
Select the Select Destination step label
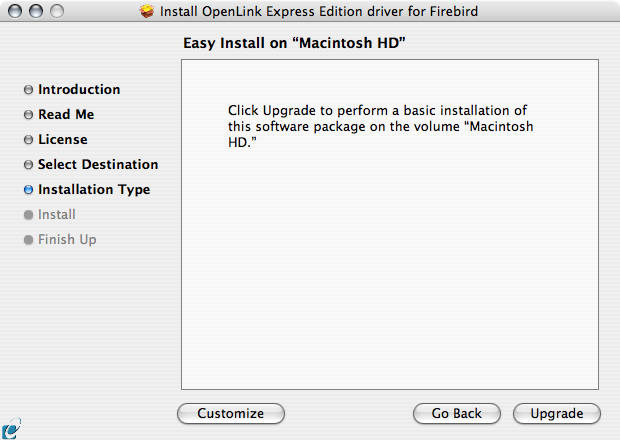coord(98,165)
